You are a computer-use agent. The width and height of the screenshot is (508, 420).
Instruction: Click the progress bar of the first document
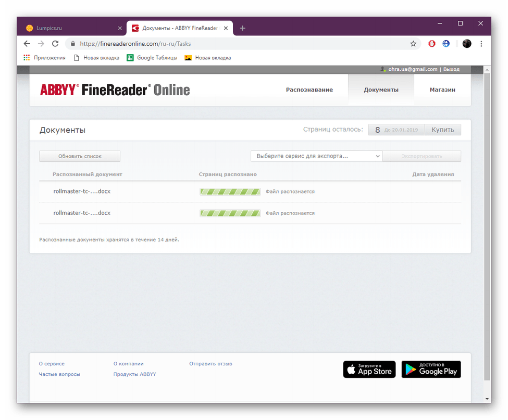pos(230,192)
